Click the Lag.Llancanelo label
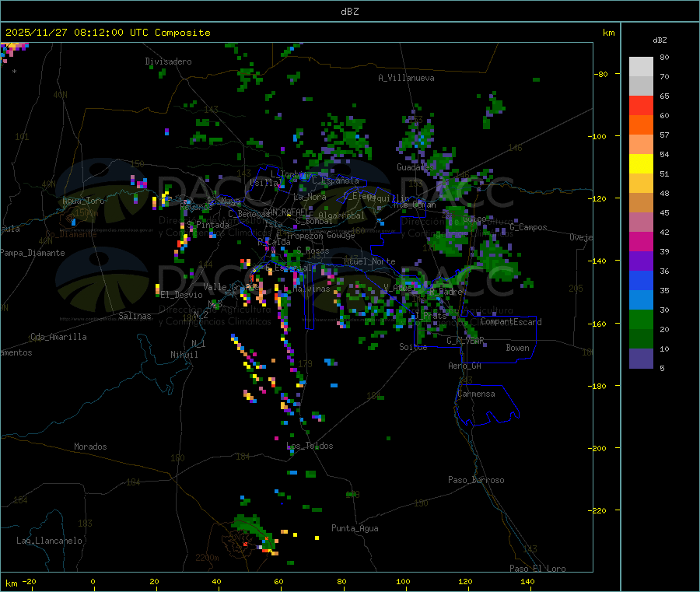 tap(49, 541)
